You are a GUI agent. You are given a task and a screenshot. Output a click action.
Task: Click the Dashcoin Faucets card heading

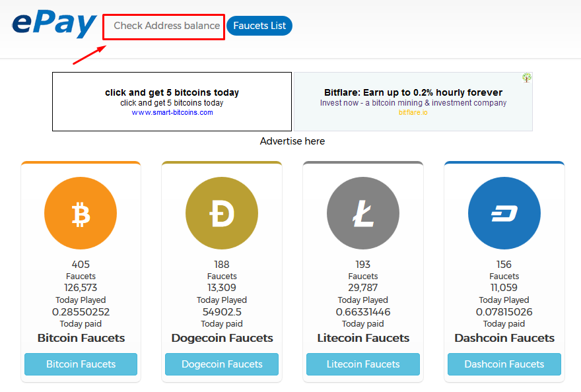(504, 338)
